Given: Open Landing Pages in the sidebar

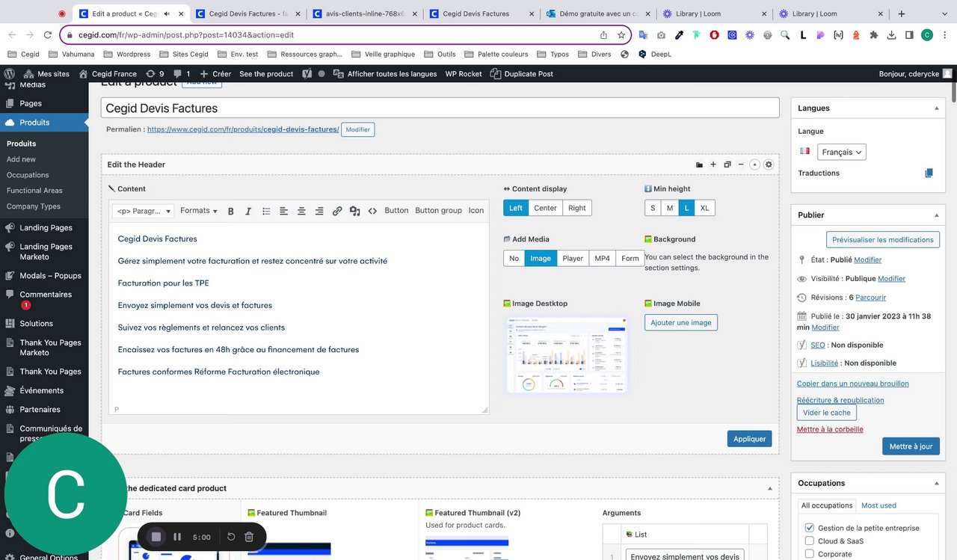Looking at the screenshot, I should pos(45,228).
